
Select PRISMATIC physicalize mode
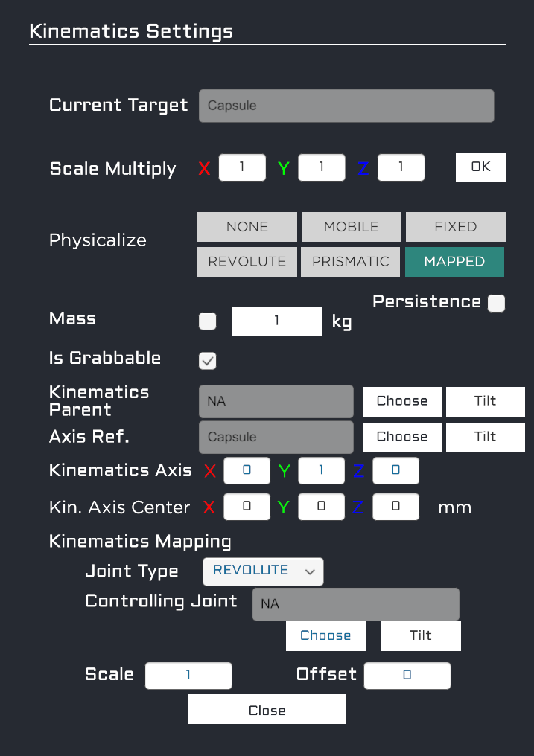click(350, 262)
